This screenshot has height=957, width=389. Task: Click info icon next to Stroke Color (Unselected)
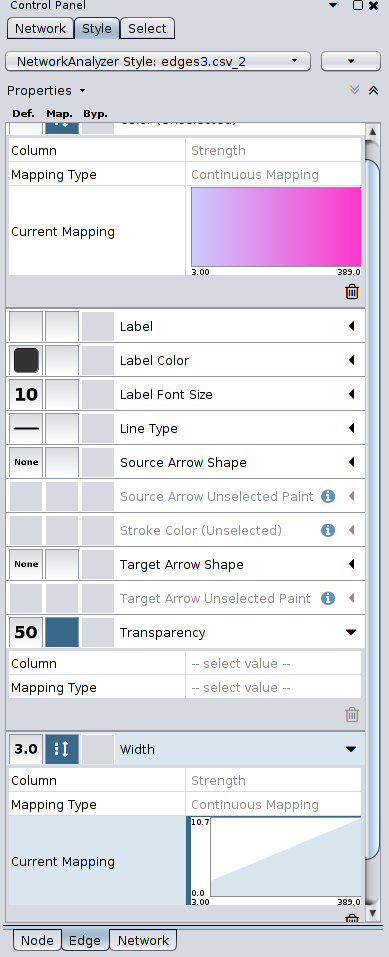pos(328,530)
